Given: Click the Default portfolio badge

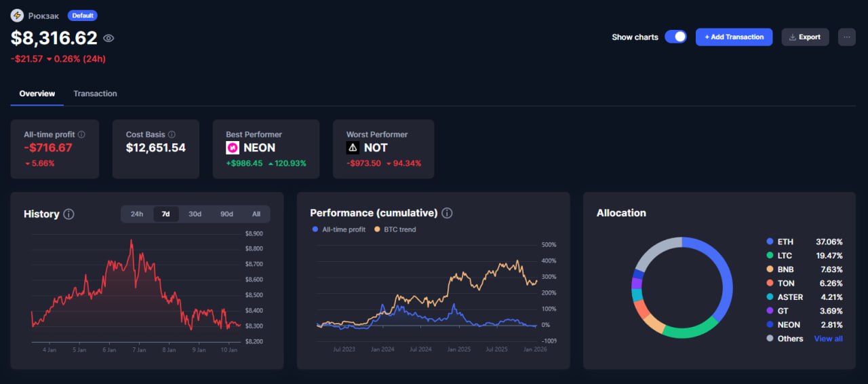Looking at the screenshot, I should pos(83,16).
